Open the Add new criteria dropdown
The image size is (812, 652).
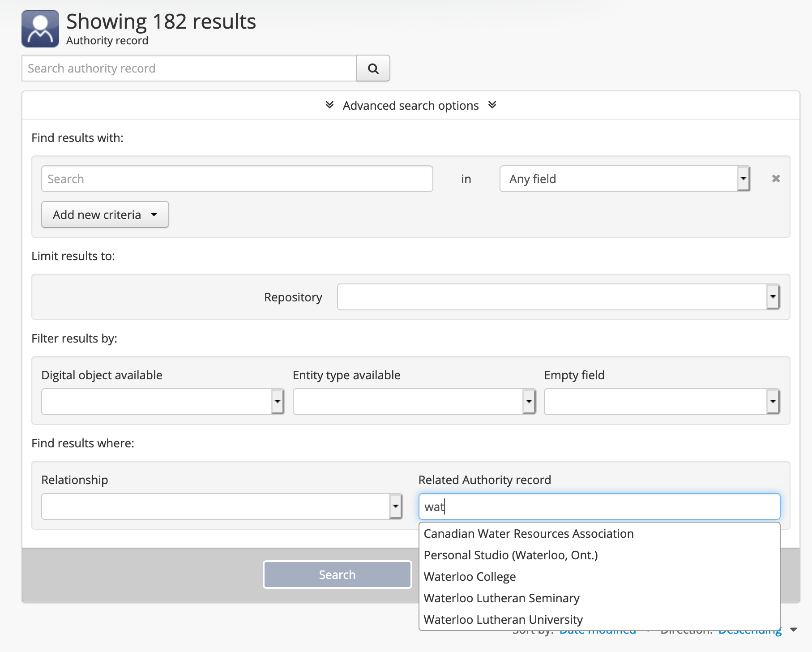click(x=105, y=214)
